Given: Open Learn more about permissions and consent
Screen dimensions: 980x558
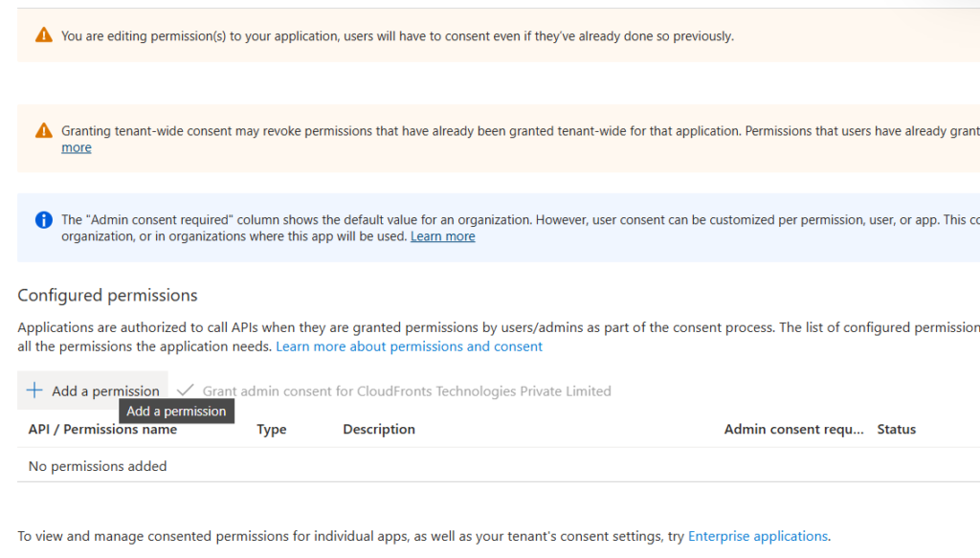Looking at the screenshot, I should [409, 346].
